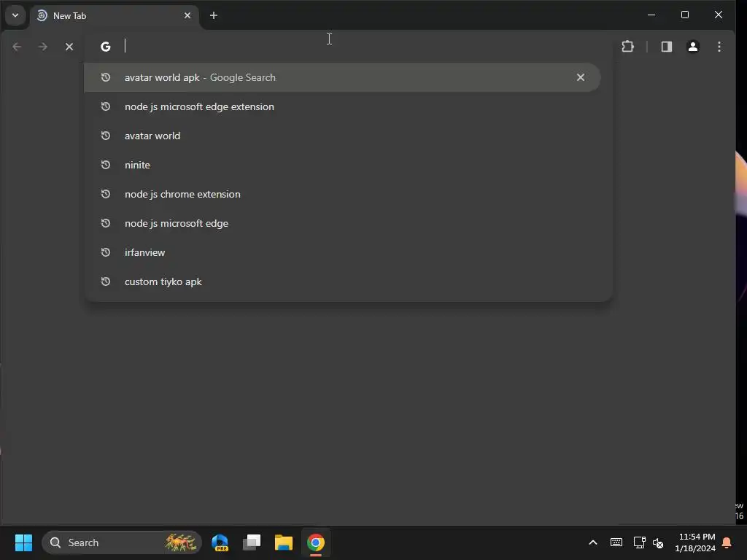Remove avatar world apk suggestion
Image resolution: width=747 pixels, height=560 pixels.
point(580,77)
